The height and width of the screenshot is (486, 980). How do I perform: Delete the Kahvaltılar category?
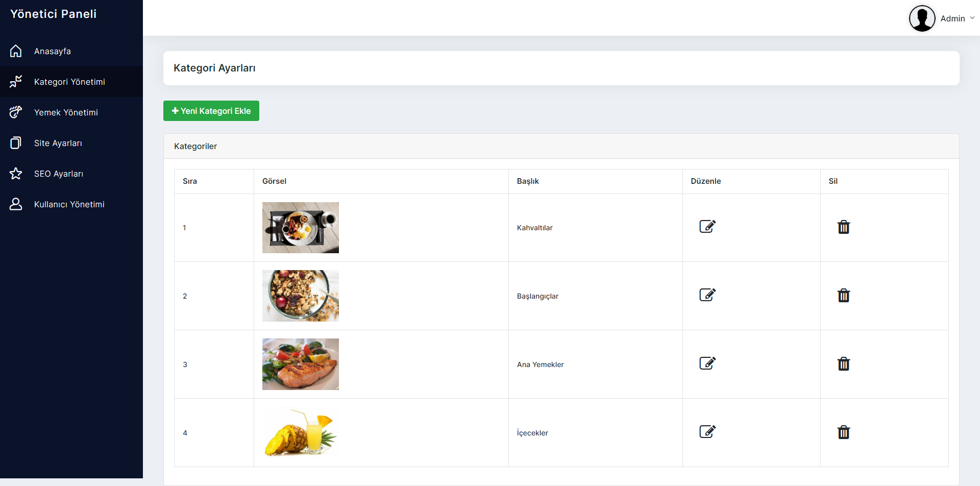[844, 227]
